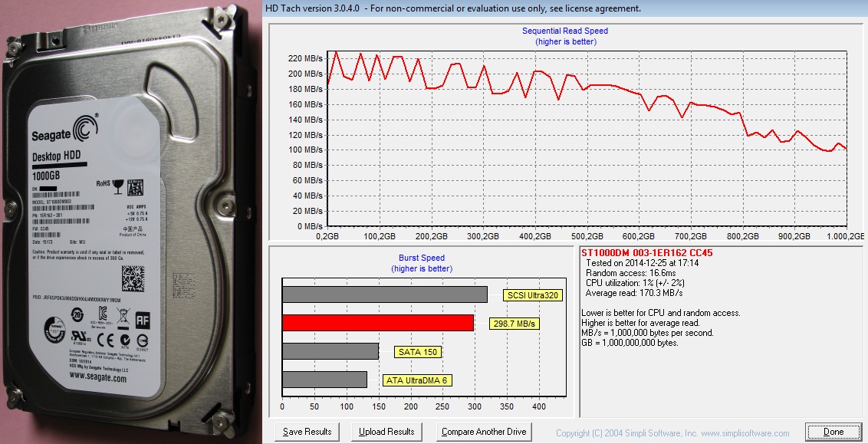Click Tested on 2014-12-25 at 17:14
This screenshot has width=868, height=444.
[x=642, y=263]
